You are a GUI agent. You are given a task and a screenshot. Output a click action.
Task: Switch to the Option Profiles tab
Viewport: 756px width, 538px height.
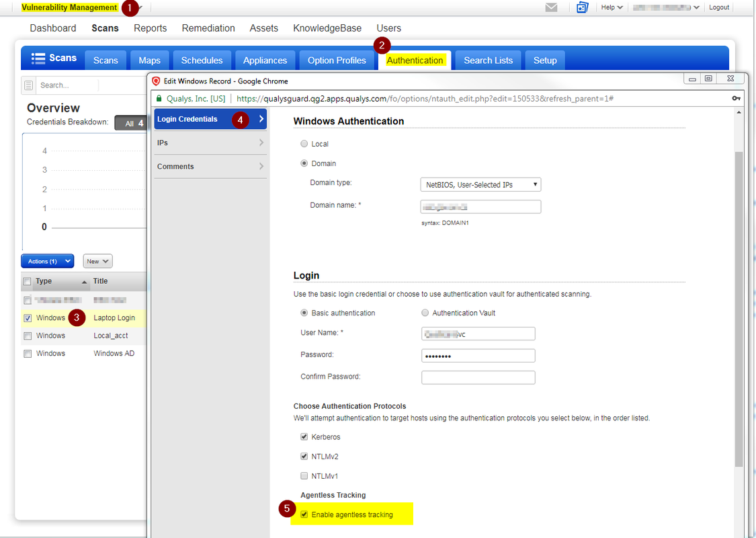(337, 61)
